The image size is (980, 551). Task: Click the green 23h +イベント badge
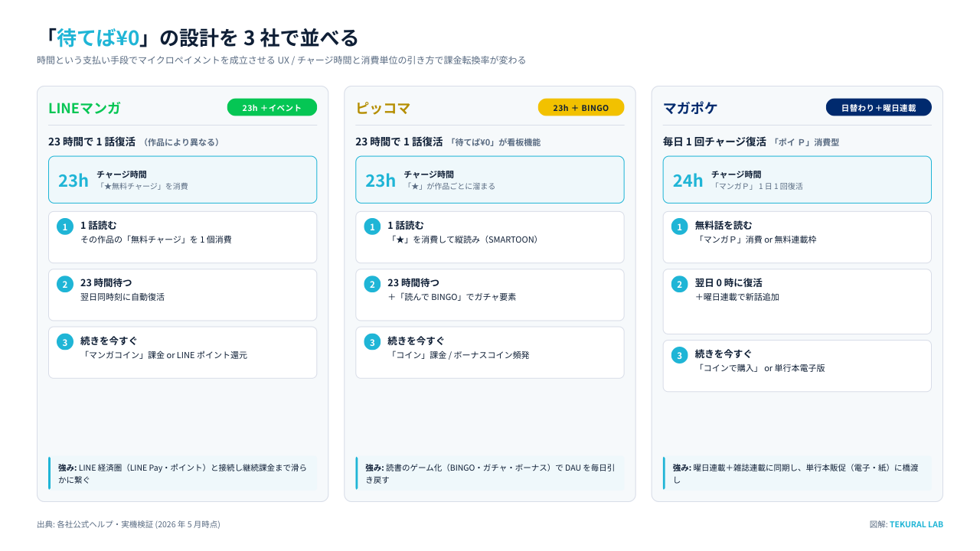point(272,107)
